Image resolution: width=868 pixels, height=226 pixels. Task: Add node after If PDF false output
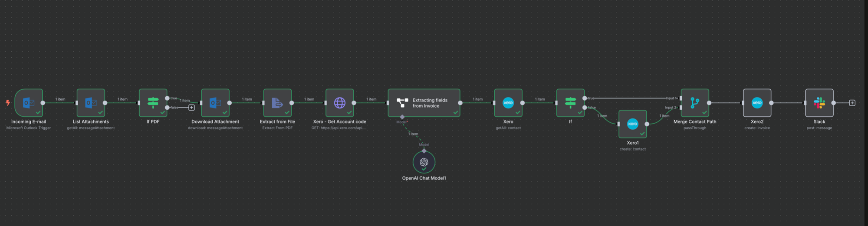click(x=191, y=108)
